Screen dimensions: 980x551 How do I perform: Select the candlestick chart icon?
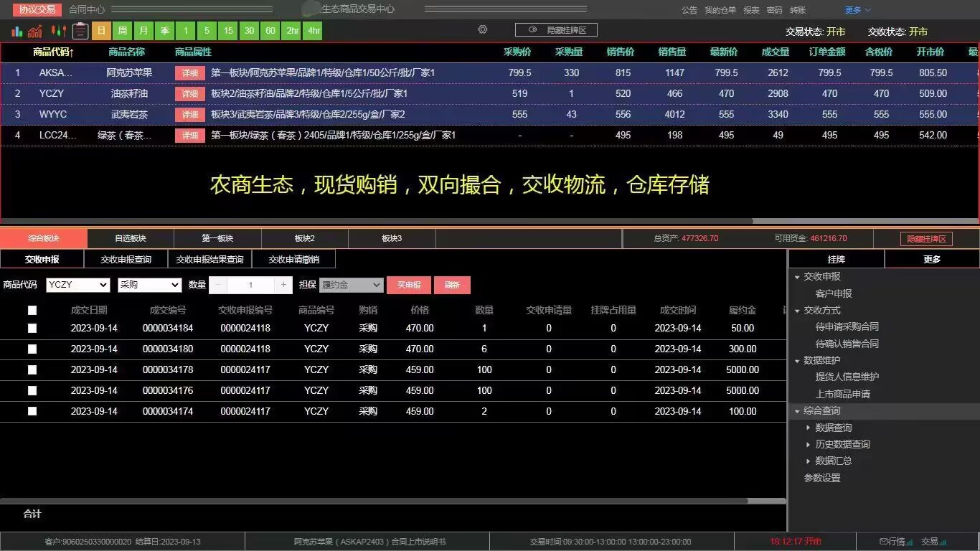[58, 31]
